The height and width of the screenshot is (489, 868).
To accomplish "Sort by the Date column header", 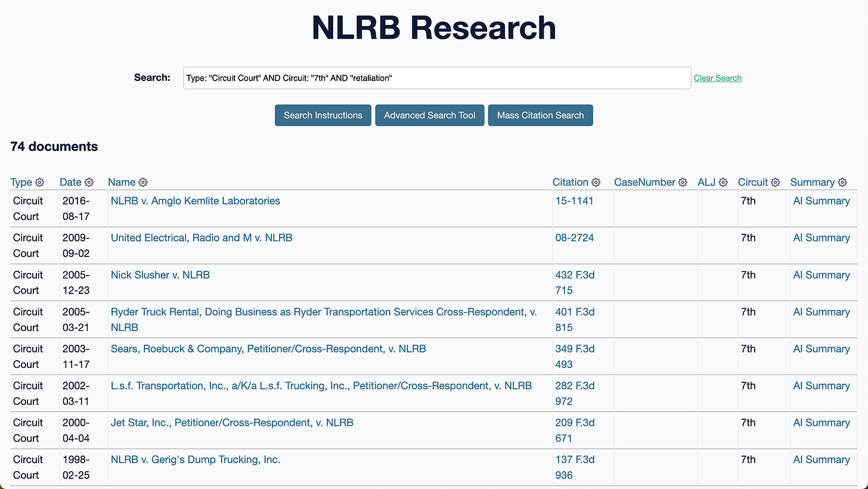I will click(70, 182).
